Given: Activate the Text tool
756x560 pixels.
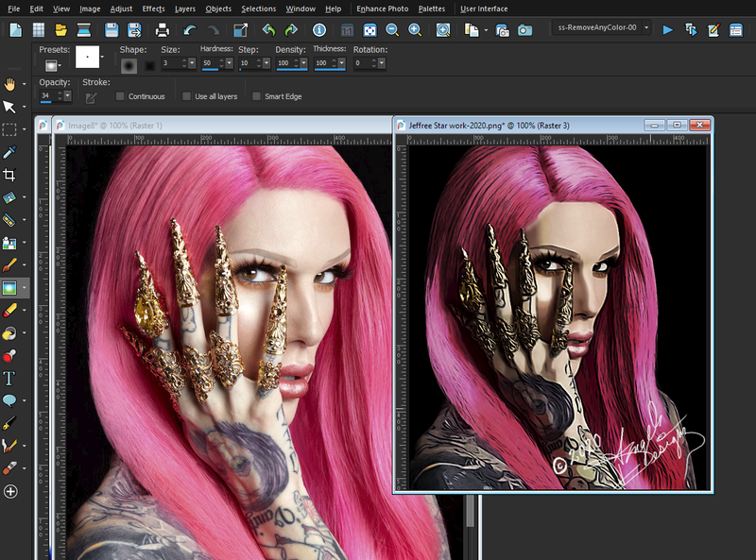Looking at the screenshot, I should click(10, 378).
